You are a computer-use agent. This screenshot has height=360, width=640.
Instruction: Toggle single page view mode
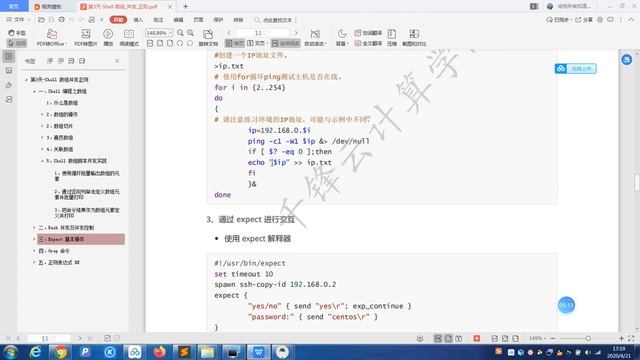coord(235,43)
